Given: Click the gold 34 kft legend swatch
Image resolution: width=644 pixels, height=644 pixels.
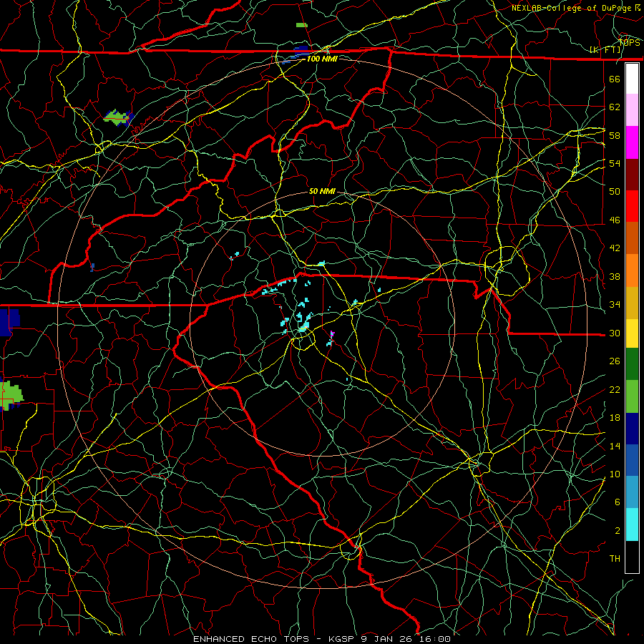Looking at the screenshot, I should pos(632,303).
